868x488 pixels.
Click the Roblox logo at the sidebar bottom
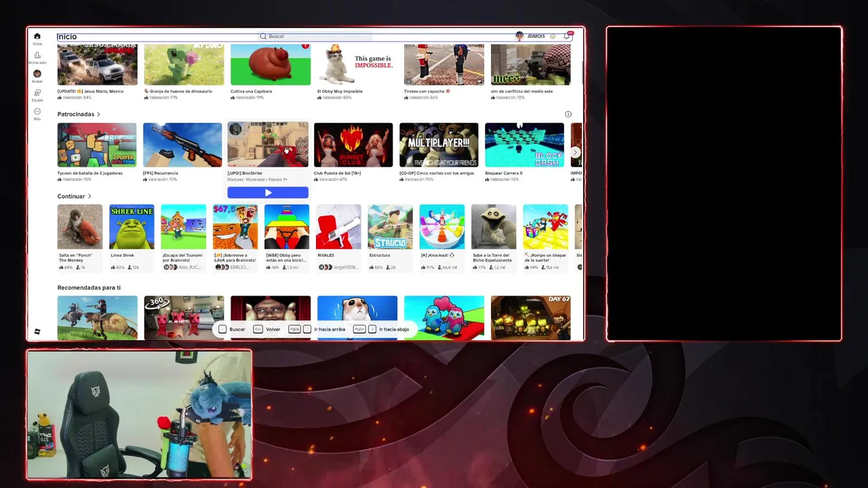[37, 331]
